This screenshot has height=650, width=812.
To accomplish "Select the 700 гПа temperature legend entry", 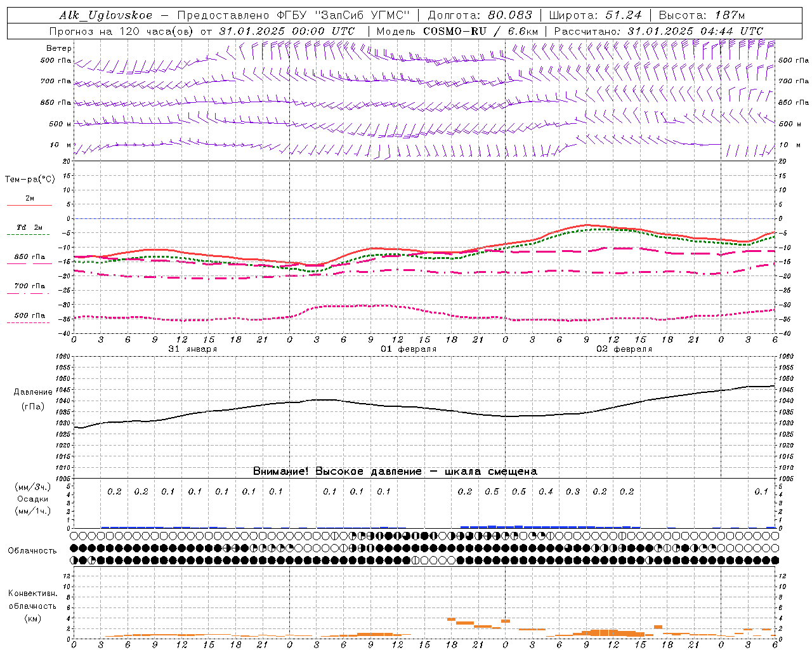I will (x=29, y=286).
